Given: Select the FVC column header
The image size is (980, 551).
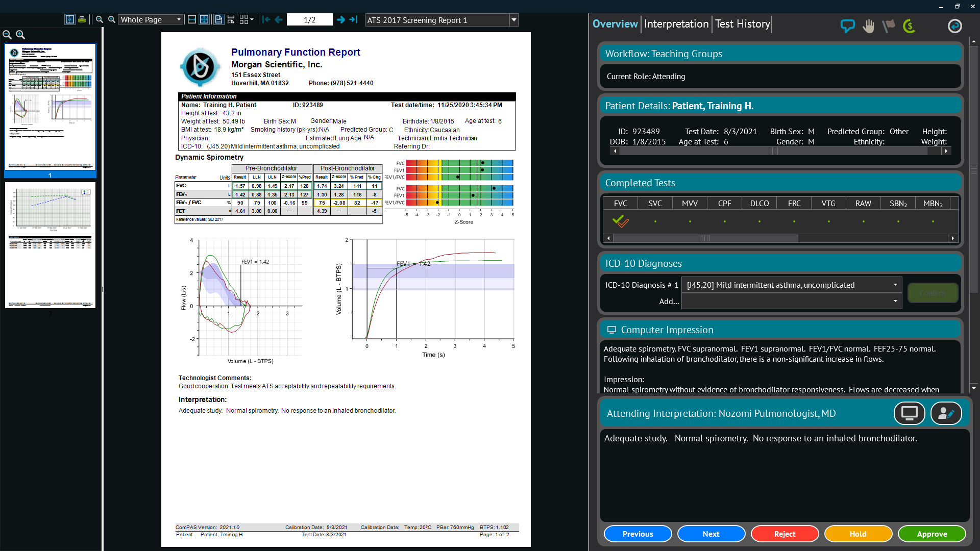Looking at the screenshot, I should pos(620,204).
